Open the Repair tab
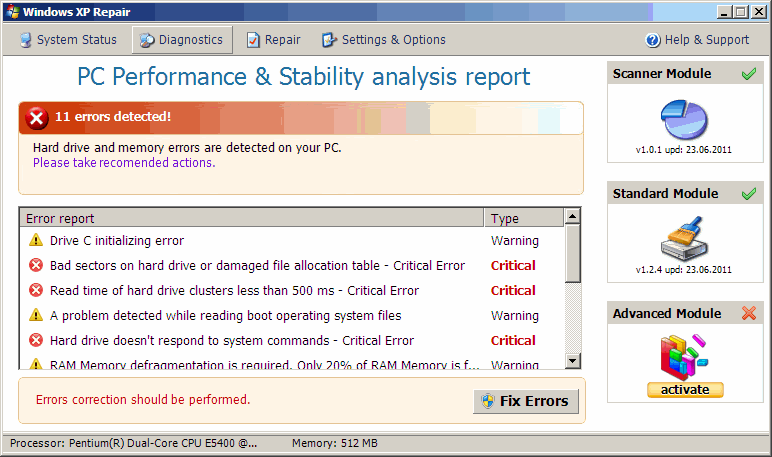The width and height of the screenshot is (772, 457). tap(274, 40)
